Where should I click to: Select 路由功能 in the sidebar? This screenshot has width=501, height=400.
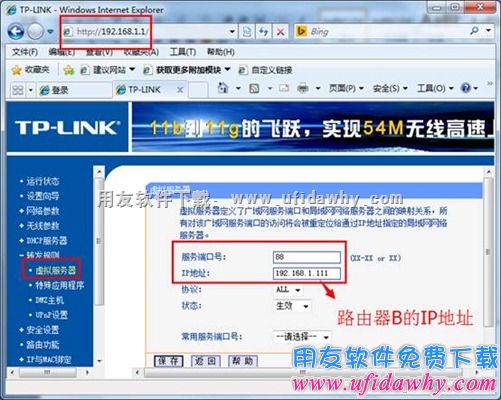click(x=43, y=345)
